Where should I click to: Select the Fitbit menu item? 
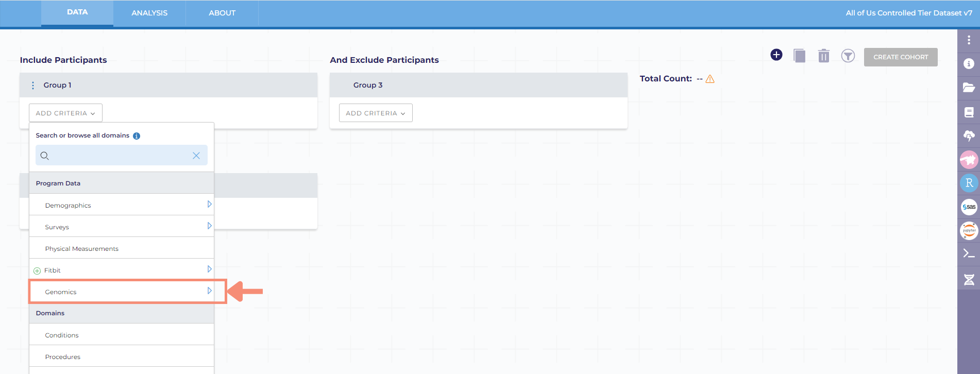point(122,270)
